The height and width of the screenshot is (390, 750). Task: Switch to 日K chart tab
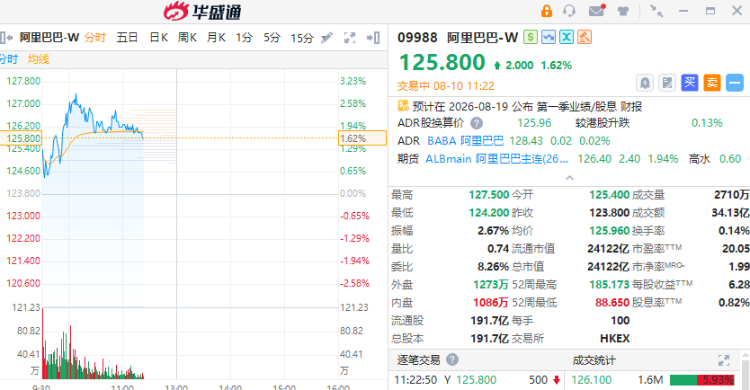point(158,37)
